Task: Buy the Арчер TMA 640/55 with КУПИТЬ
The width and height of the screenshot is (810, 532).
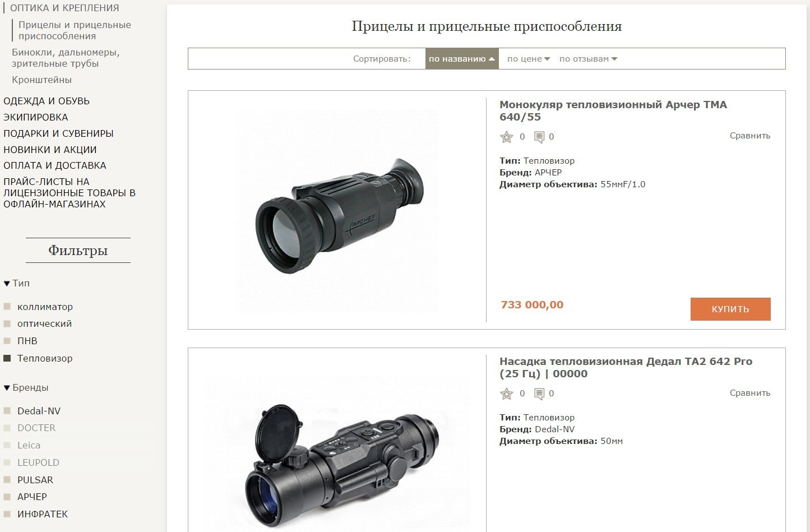Action: coord(730,309)
